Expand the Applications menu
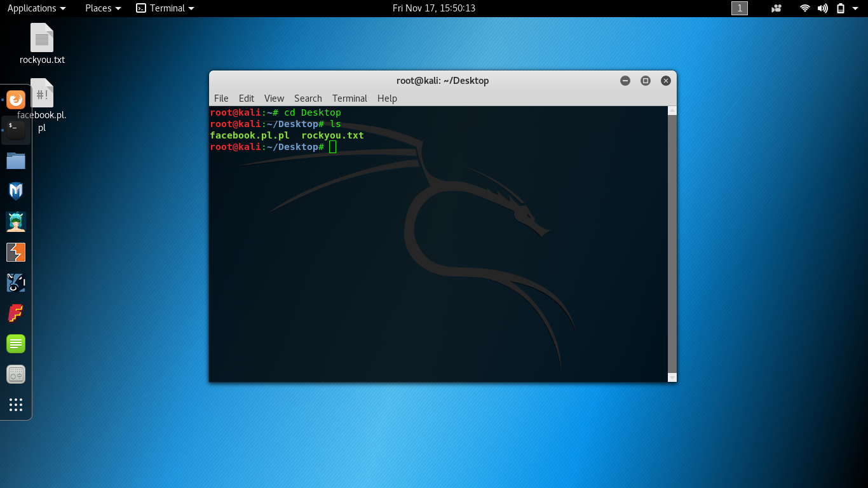868x488 pixels. click(36, 8)
